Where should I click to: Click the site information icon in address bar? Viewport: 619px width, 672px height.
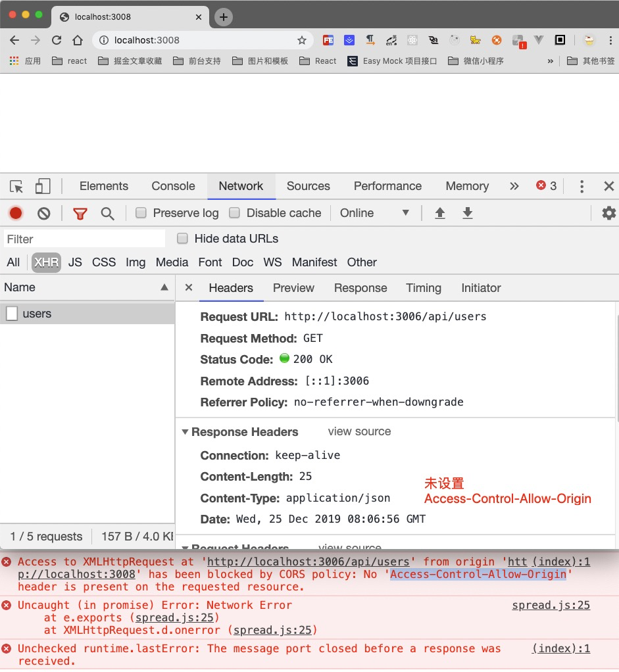pos(104,40)
